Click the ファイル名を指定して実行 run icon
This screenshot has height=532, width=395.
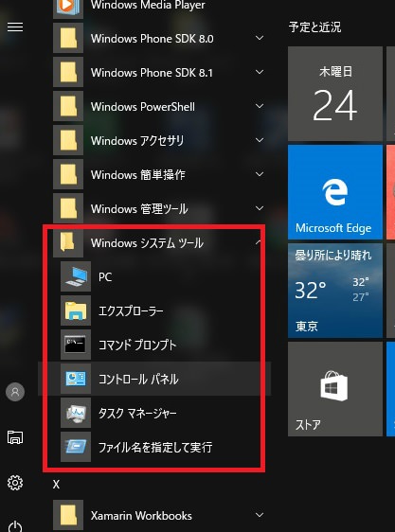[x=76, y=447]
